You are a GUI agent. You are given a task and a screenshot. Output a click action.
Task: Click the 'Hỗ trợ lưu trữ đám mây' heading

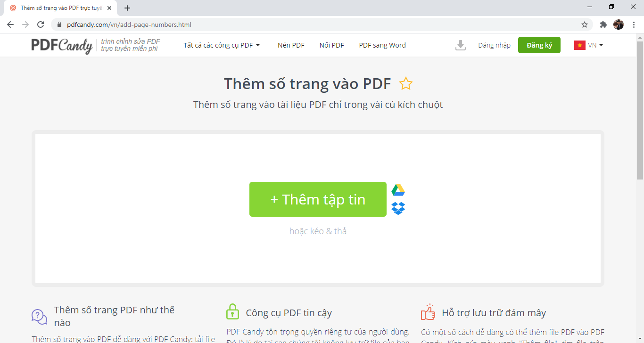tap(494, 313)
